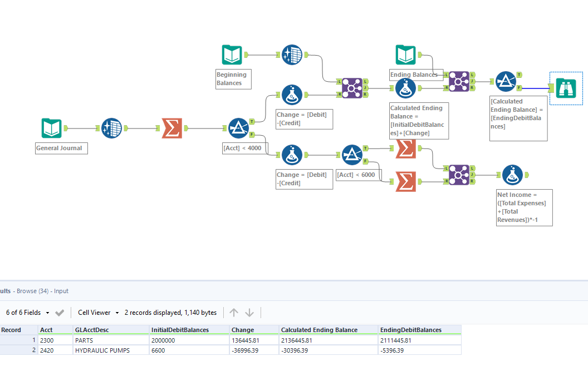Select Summarize tool after General Journal cleansing

[171, 128]
